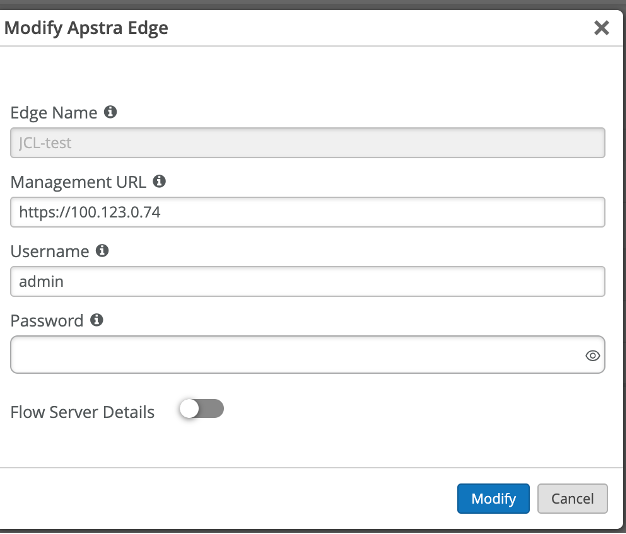Open the Username info tooltip icon

point(102,251)
